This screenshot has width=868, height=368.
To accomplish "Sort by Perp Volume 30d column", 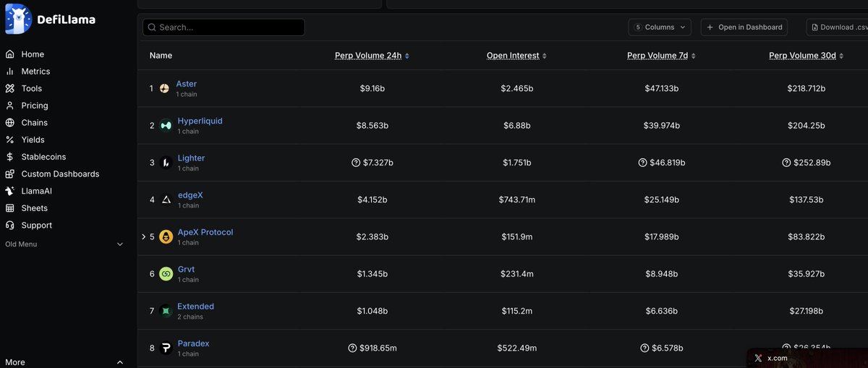I will pos(806,56).
